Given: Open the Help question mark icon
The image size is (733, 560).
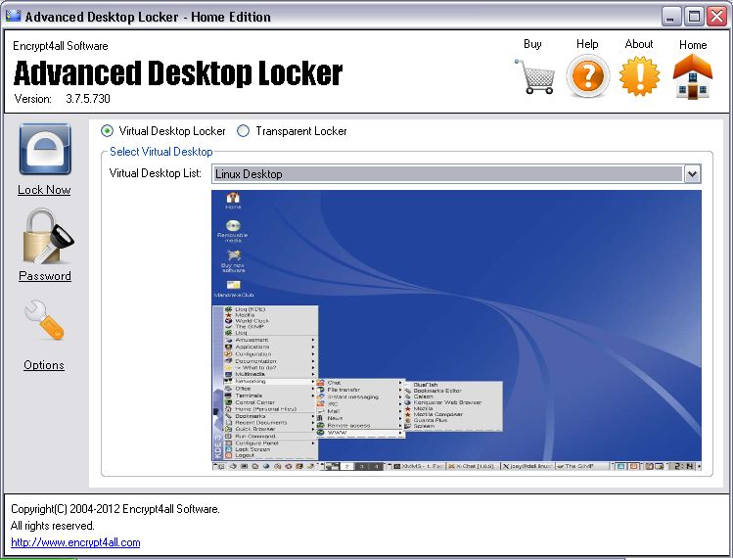Looking at the screenshot, I should (587, 75).
